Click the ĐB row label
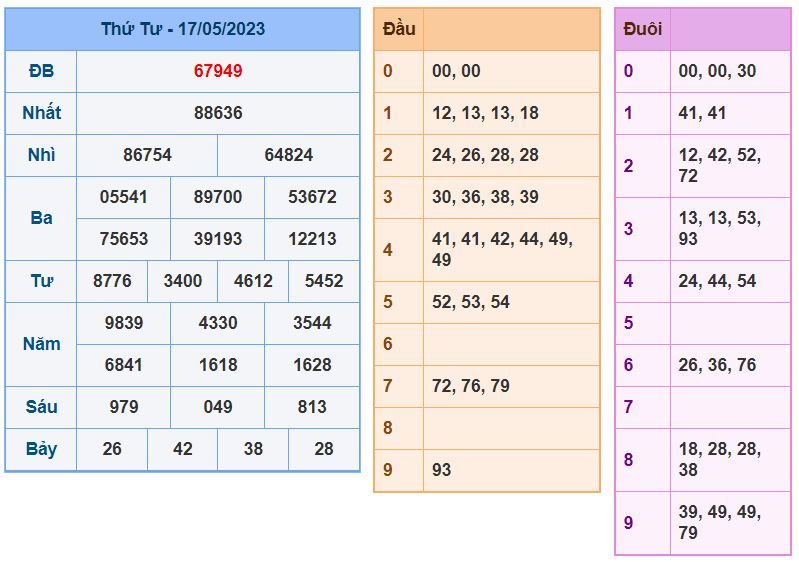 (41, 71)
